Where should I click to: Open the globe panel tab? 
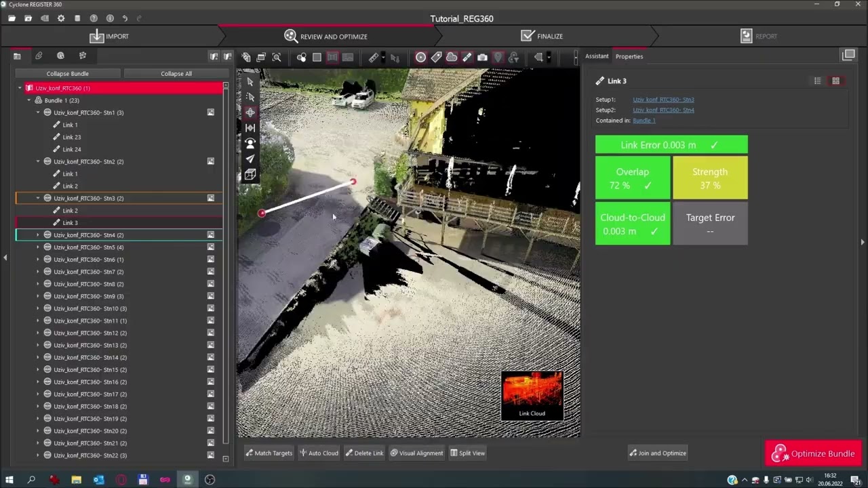point(60,56)
